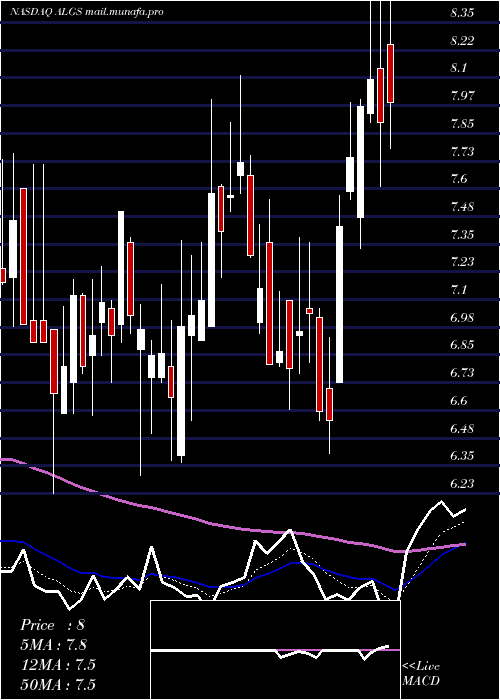Click the '12MA : 7.5' readout
Image resolution: width=500 pixels, height=700 pixels.
tap(58, 664)
